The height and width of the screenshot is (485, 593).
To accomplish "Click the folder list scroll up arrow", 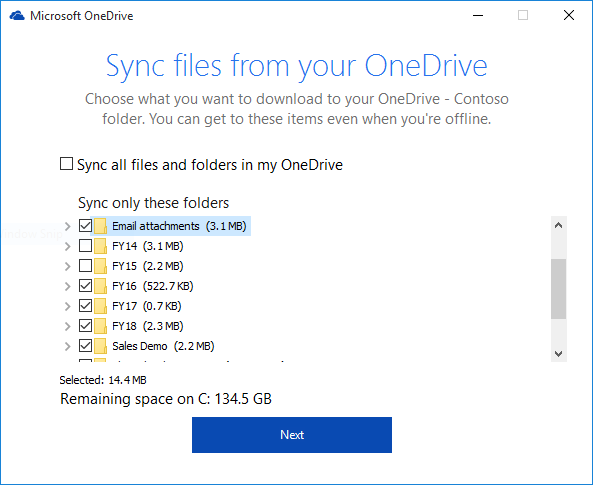I will (558, 225).
